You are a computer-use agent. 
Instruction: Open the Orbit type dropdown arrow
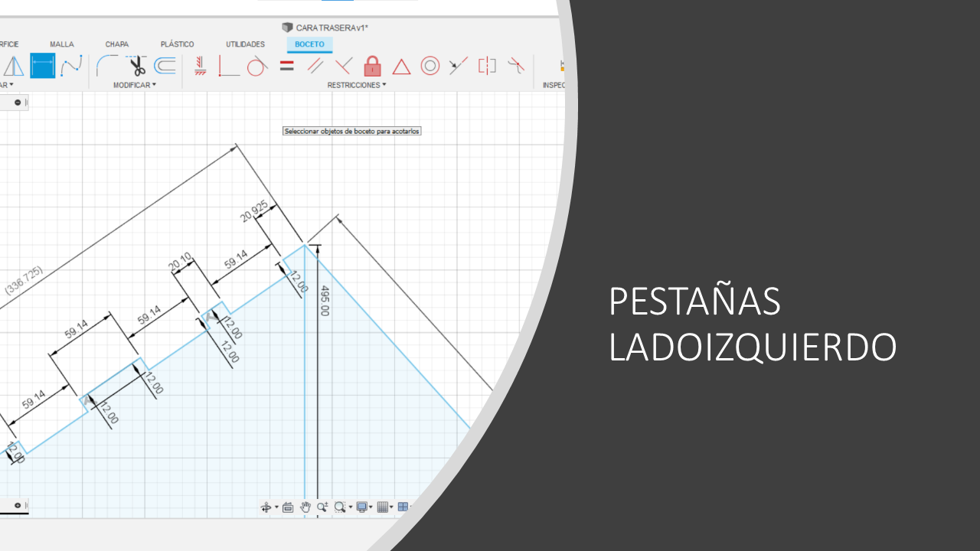[x=276, y=507]
